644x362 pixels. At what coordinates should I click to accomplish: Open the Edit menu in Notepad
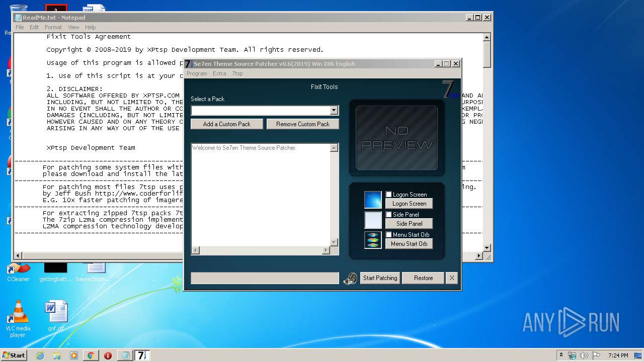click(x=34, y=27)
